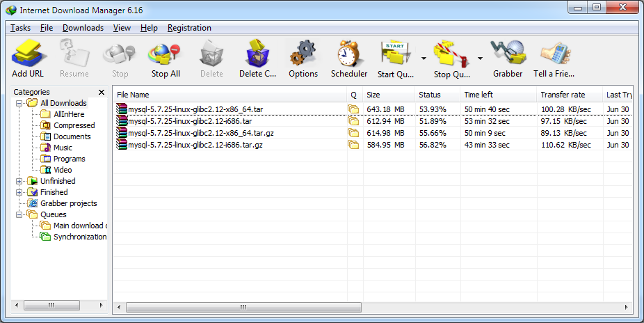The height and width of the screenshot is (323, 644).
Task: Click the Add URL toolbar icon
Action: 28,54
